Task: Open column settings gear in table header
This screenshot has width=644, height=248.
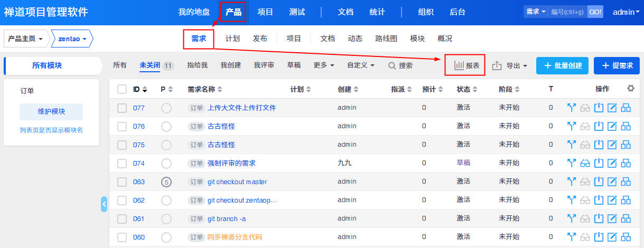Action: click(630, 89)
